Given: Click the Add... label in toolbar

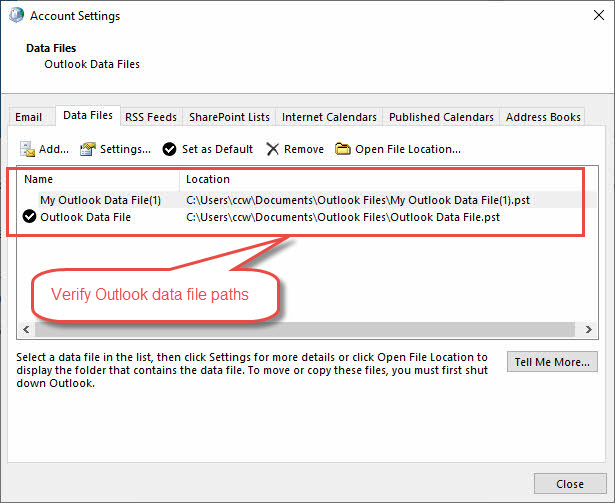Looking at the screenshot, I should pyautogui.click(x=54, y=149).
